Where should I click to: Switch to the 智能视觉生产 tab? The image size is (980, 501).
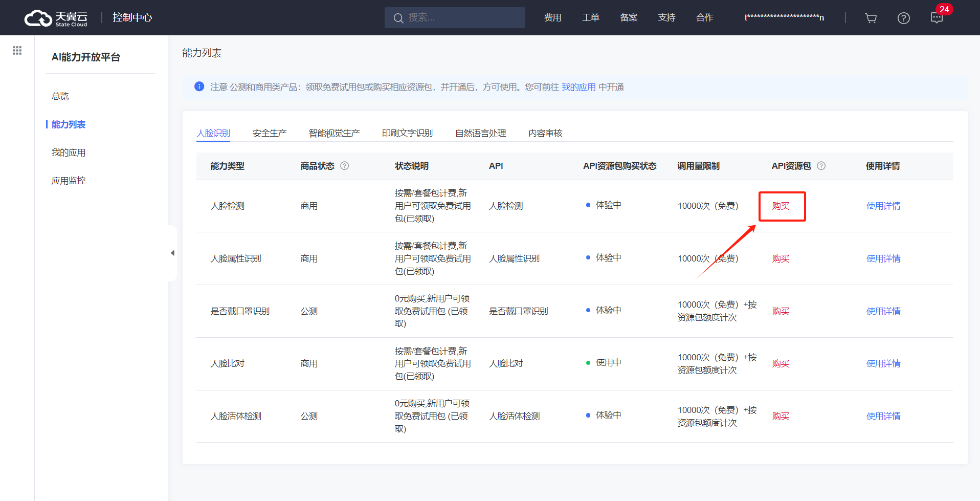click(x=335, y=133)
